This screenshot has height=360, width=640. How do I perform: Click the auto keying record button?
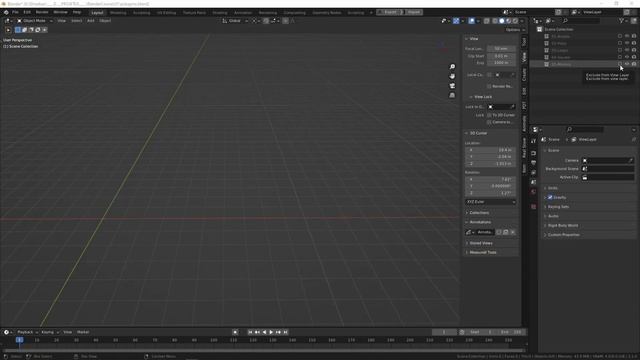tap(235, 332)
